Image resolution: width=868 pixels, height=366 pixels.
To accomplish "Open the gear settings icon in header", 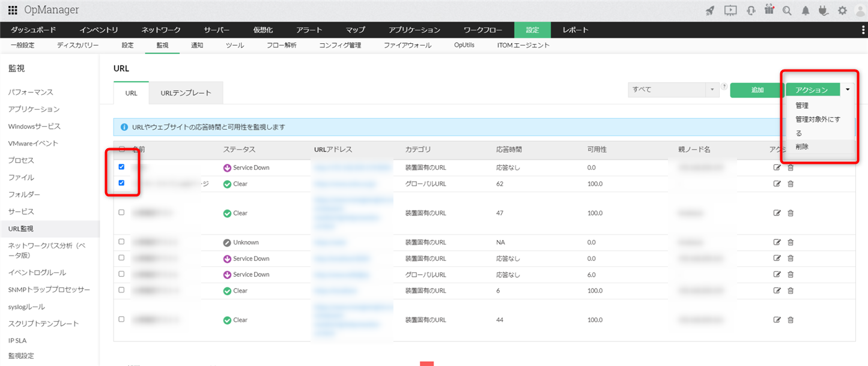I will (x=842, y=10).
